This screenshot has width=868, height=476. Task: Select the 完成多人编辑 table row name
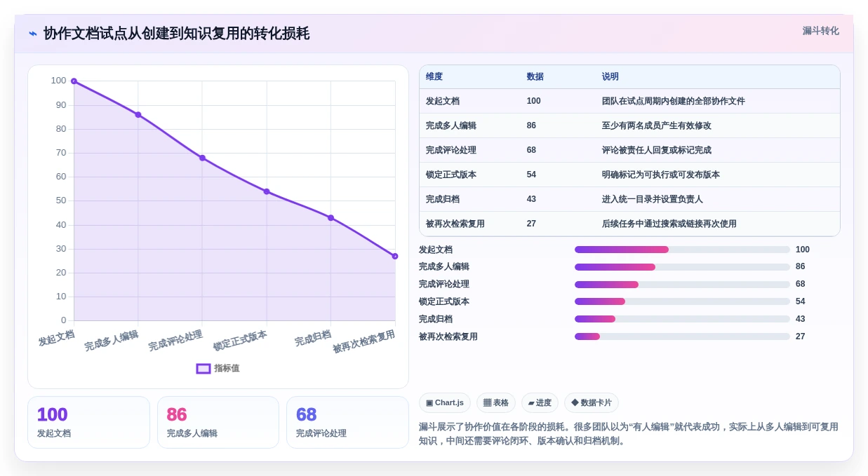click(451, 125)
